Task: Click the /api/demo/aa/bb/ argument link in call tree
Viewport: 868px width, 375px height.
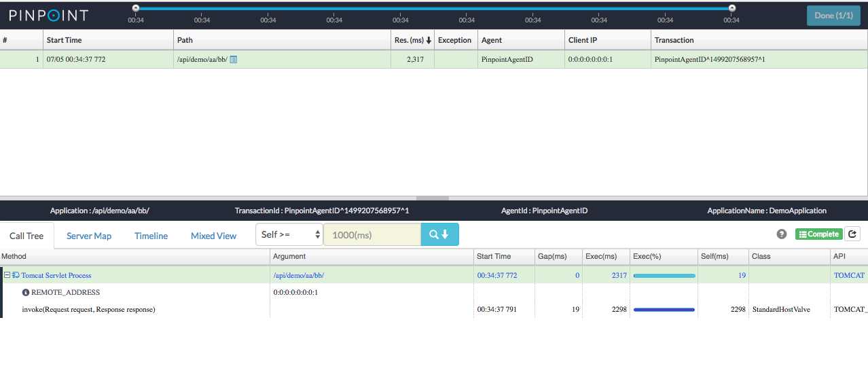Action: pos(298,275)
